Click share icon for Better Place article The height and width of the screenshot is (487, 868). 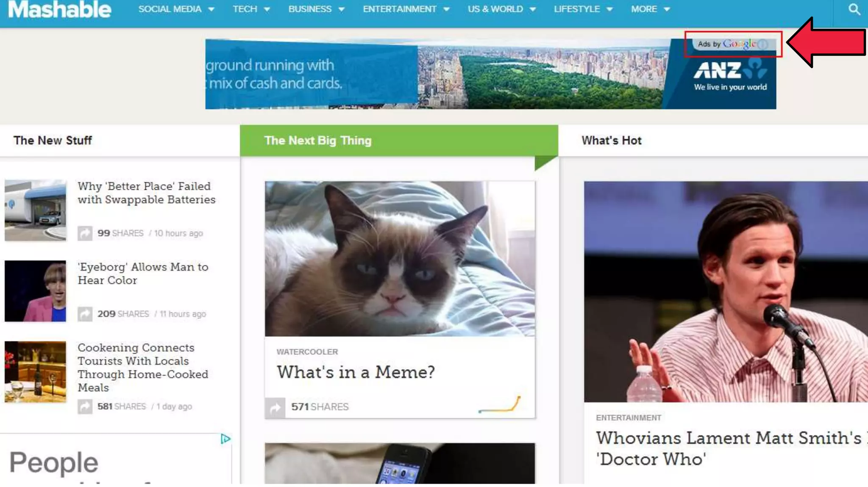85,233
